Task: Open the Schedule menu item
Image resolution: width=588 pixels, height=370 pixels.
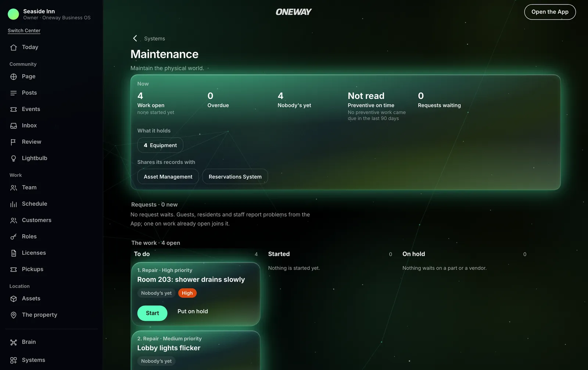Action: coord(51,204)
